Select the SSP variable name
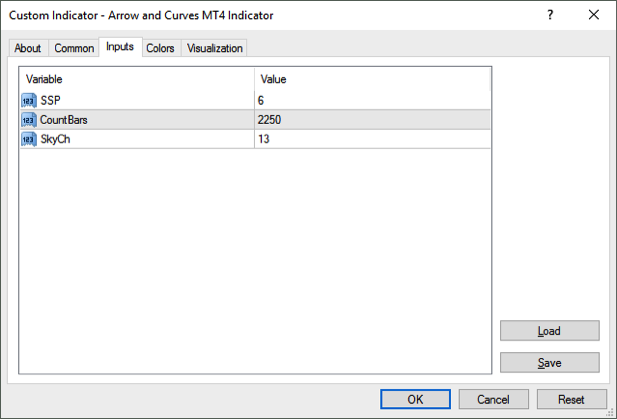The width and height of the screenshot is (617, 420). [x=50, y=101]
